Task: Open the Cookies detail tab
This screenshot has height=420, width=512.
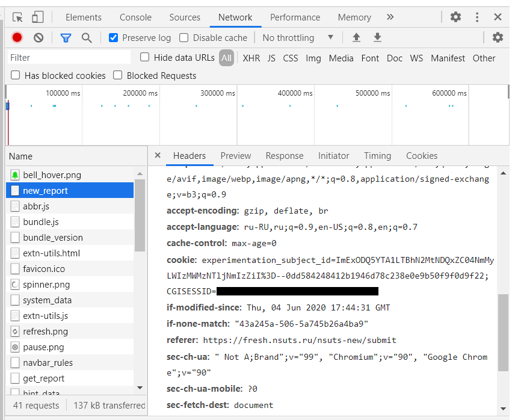Action: coord(422,155)
